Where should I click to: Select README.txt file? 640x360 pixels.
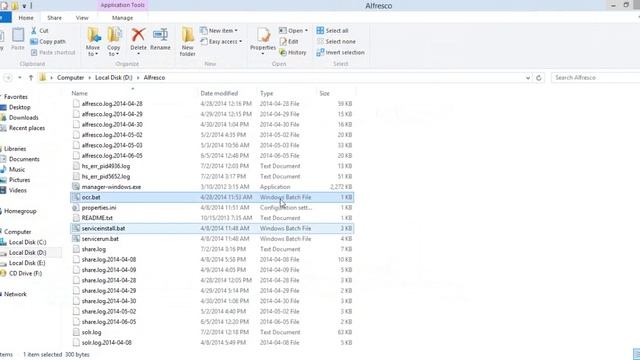click(97, 218)
